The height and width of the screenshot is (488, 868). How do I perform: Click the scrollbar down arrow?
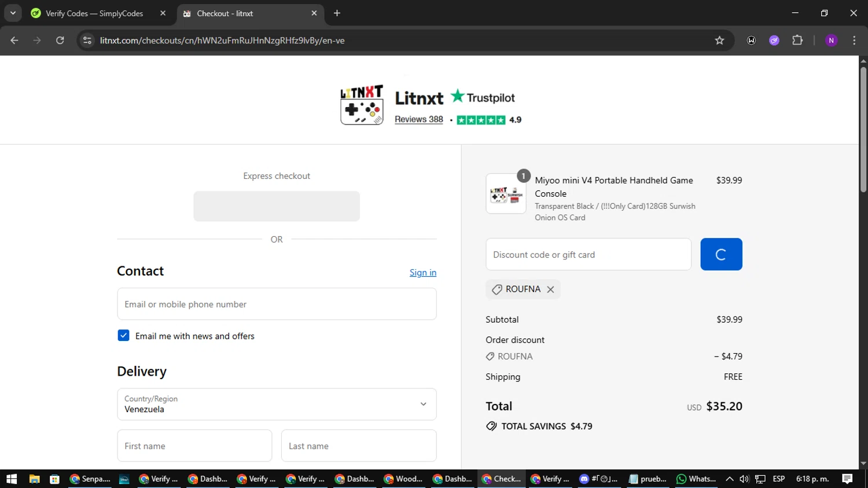point(863,464)
